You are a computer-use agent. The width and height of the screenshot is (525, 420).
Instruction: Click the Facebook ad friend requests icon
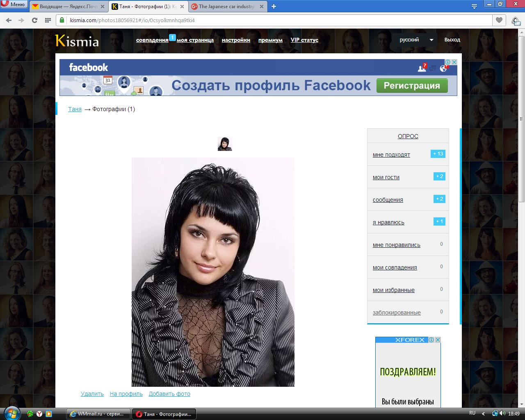click(x=422, y=68)
